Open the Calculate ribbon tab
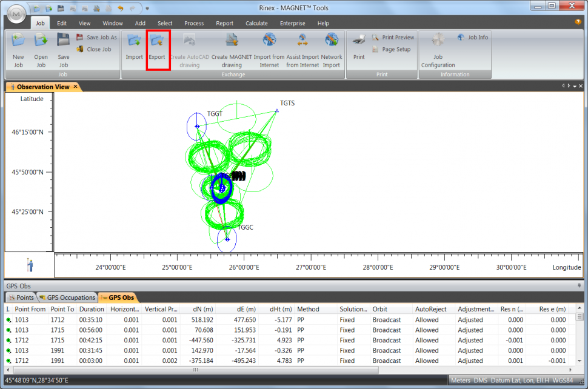Viewport: 588px width, 389px height. coord(256,23)
